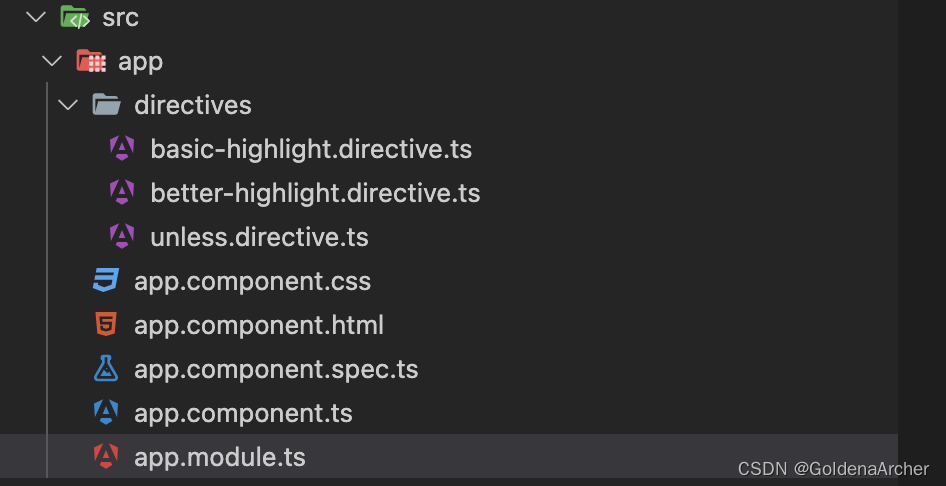946x486 pixels.
Task: Click Angular icon beside basic-highlight.directive.ts
Action: 122,149
